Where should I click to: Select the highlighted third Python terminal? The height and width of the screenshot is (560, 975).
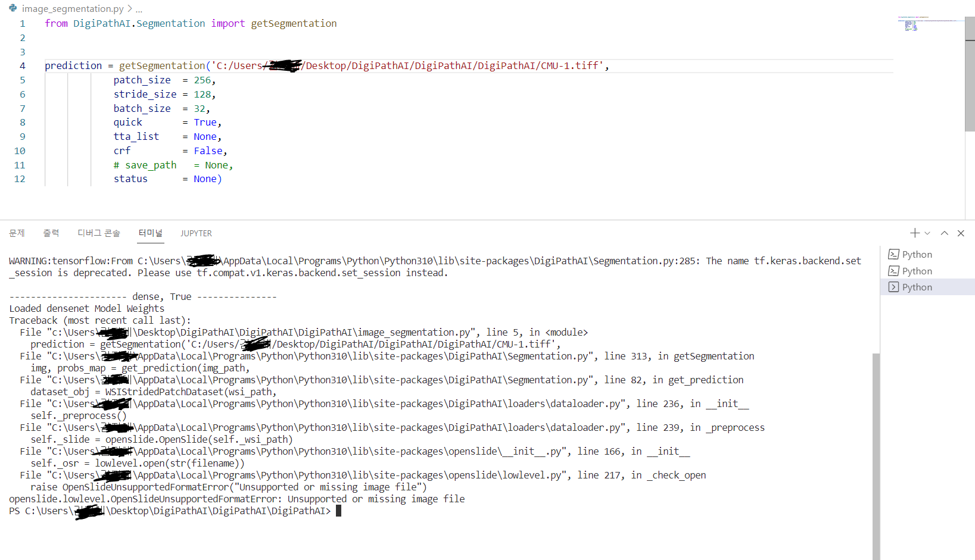(927, 287)
